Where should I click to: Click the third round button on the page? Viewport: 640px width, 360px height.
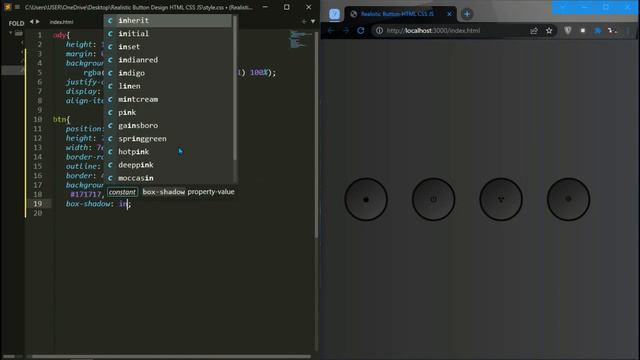(501, 200)
